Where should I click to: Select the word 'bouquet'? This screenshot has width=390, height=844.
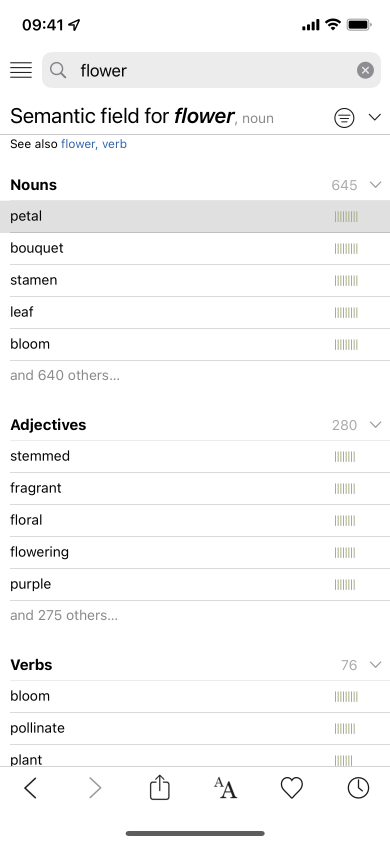[195, 248]
